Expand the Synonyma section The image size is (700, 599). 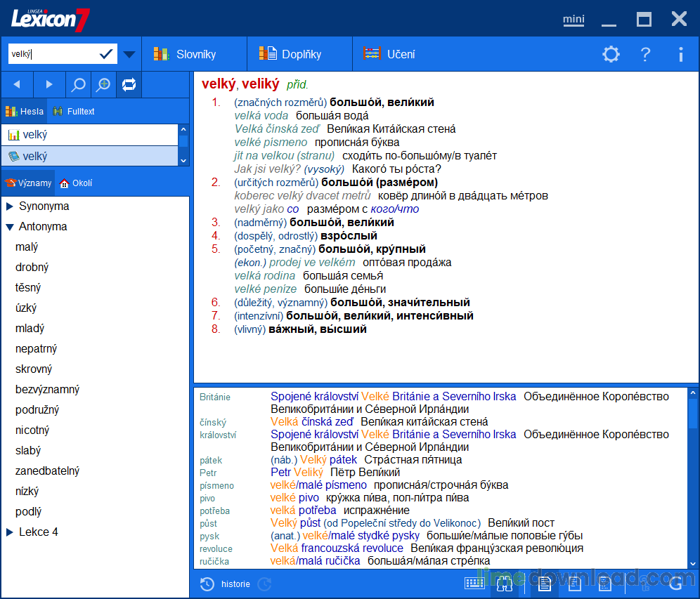coord(42,206)
